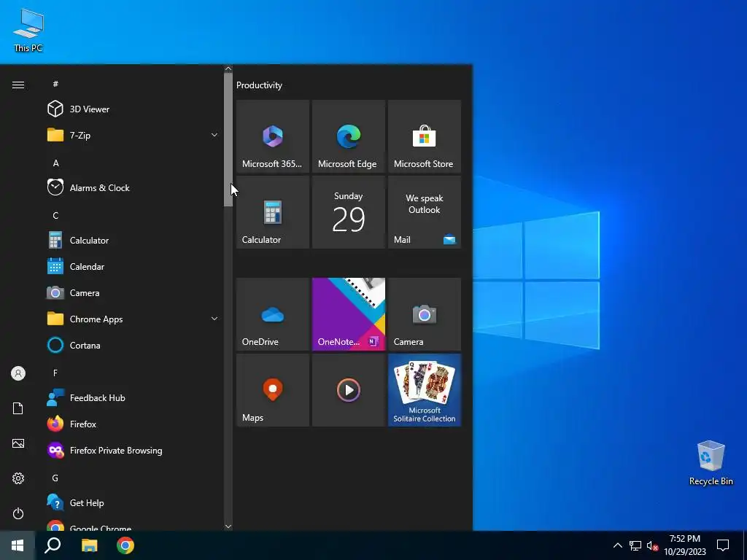Launch Chrome from the taskbar
The width and height of the screenshot is (747, 560).
(125, 545)
